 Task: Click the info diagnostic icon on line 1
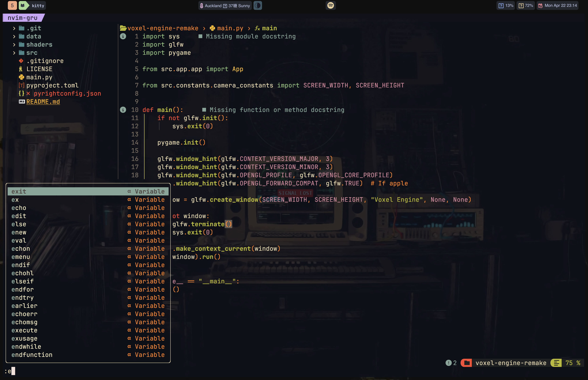point(123,37)
